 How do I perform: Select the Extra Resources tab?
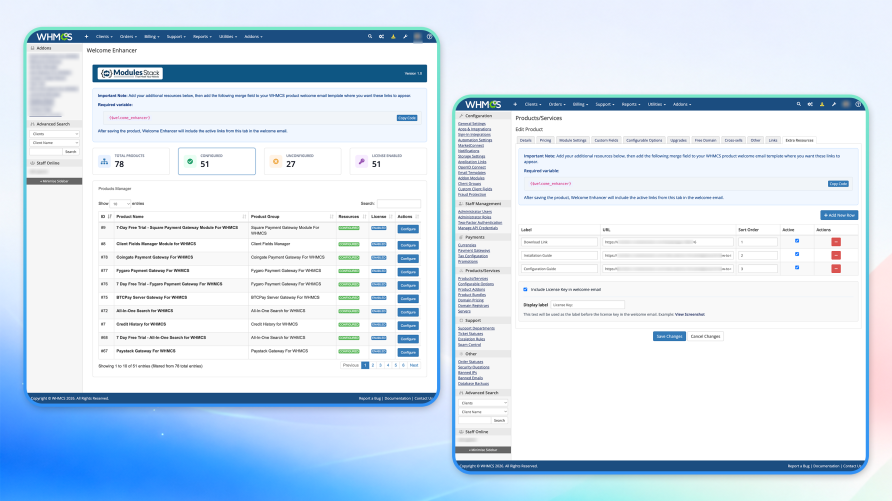pos(799,140)
